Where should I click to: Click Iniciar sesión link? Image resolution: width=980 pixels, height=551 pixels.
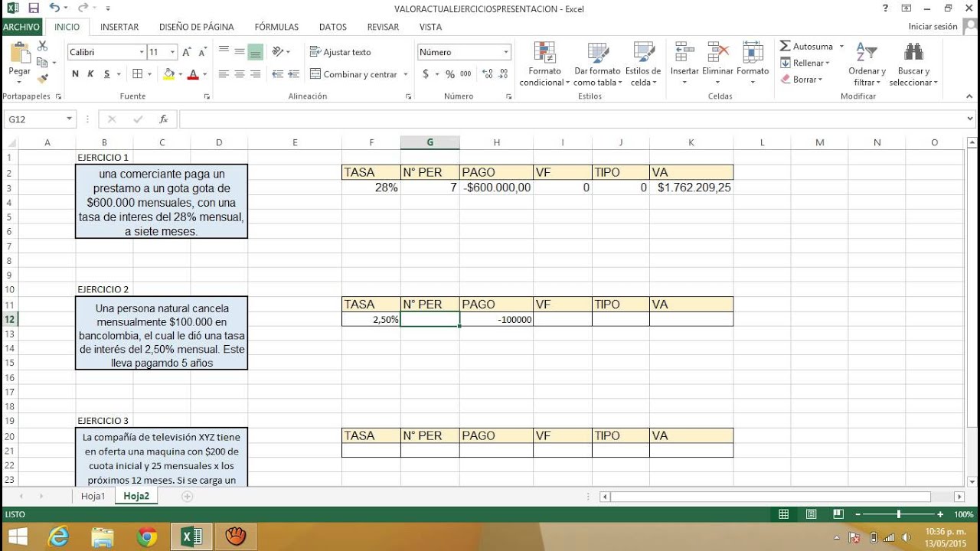(x=933, y=27)
